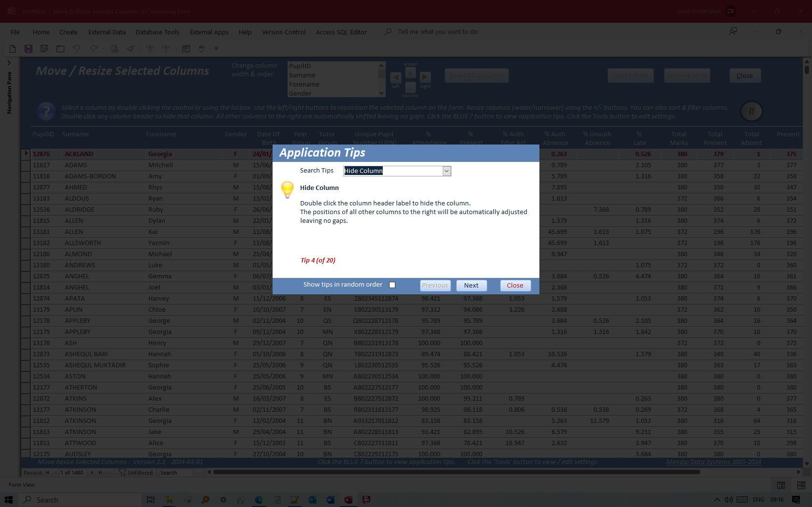Click the Format Painter brush icon
This screenshot has width=812, height=507.
pos(130,48)
